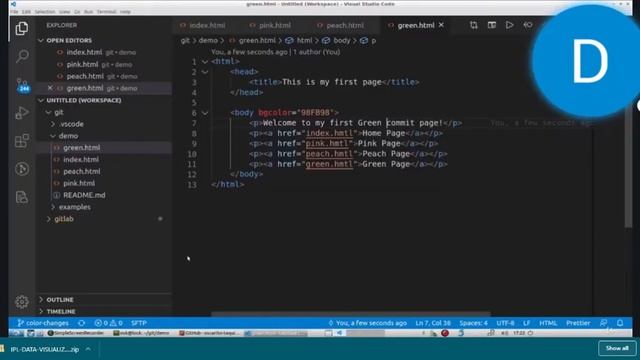The height and width of the screenshot is (360, 640).
Task: Collapse the demo folder
Action: coord(53,136)
